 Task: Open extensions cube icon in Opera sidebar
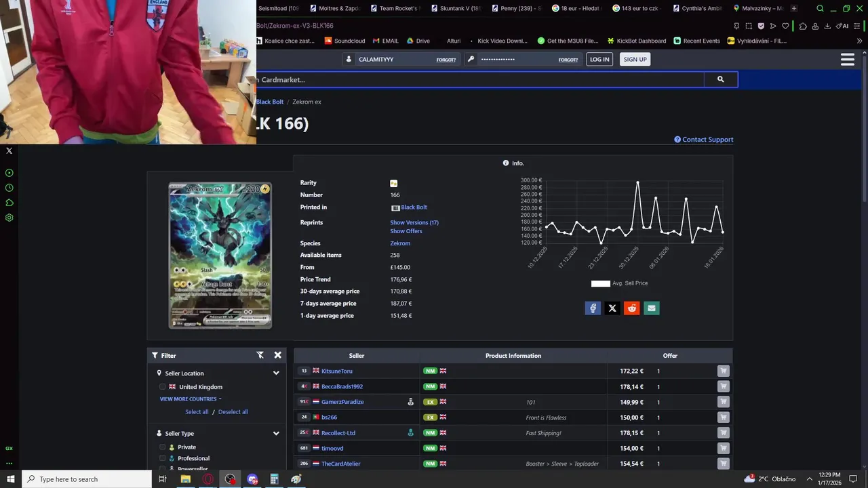[9, 203]
